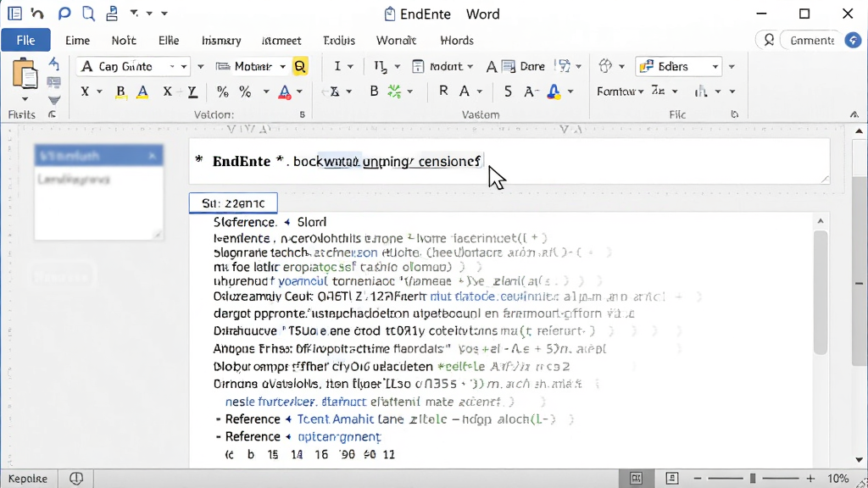The height and width of the screenshot is (488, 868).
Task: Click the Sloference line in document
Action: (x=270, y=222)
